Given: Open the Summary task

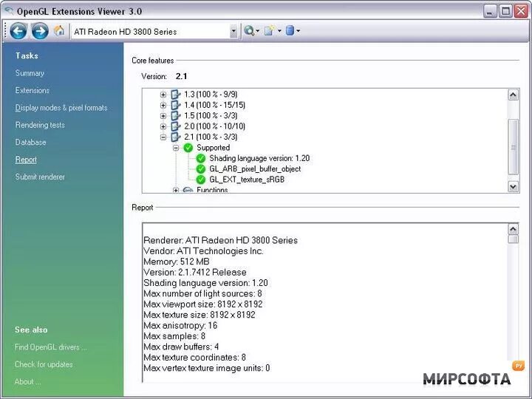Looking at the screenshot, I should coord(30,73).
